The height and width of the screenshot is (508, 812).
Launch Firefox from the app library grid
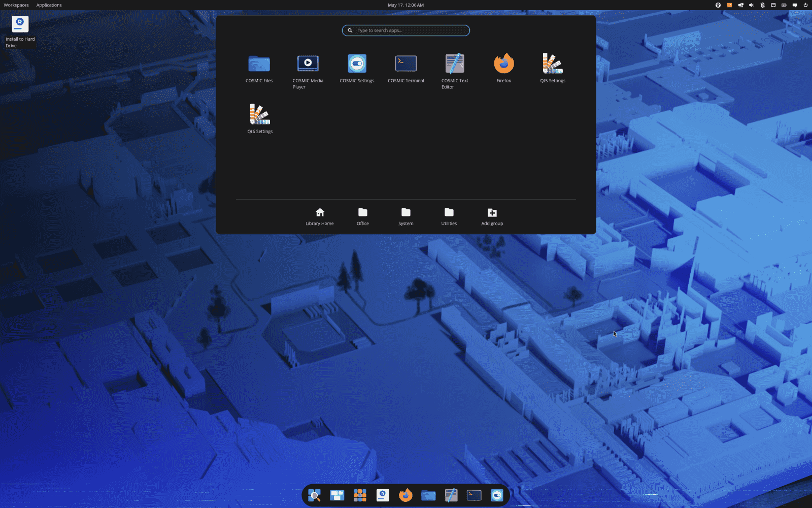pos(504,69)
